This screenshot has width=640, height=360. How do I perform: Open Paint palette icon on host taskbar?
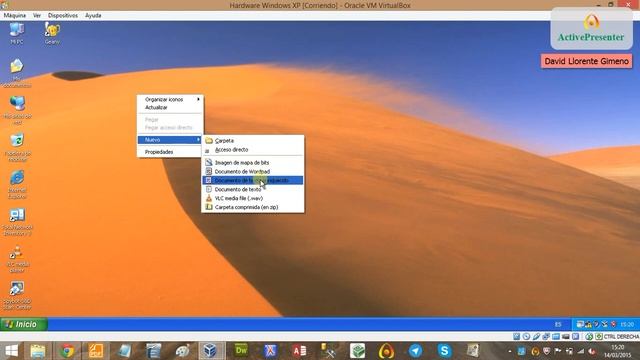[x=182, y=351]
